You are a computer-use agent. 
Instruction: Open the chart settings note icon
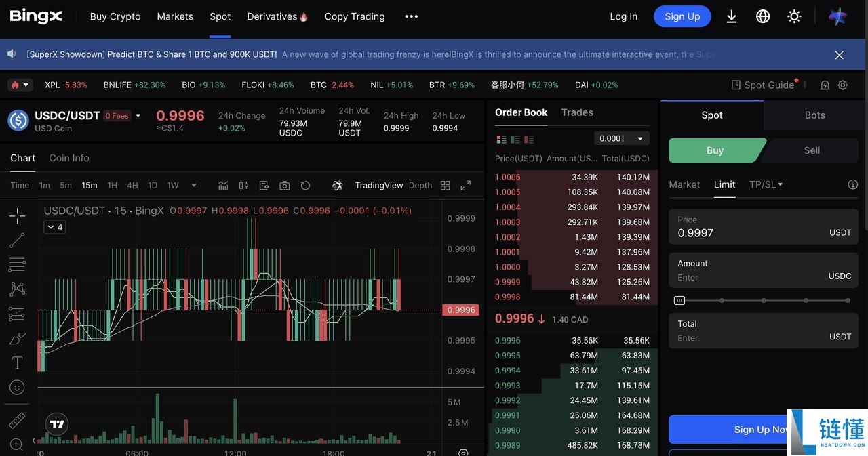tap(264, 186)
